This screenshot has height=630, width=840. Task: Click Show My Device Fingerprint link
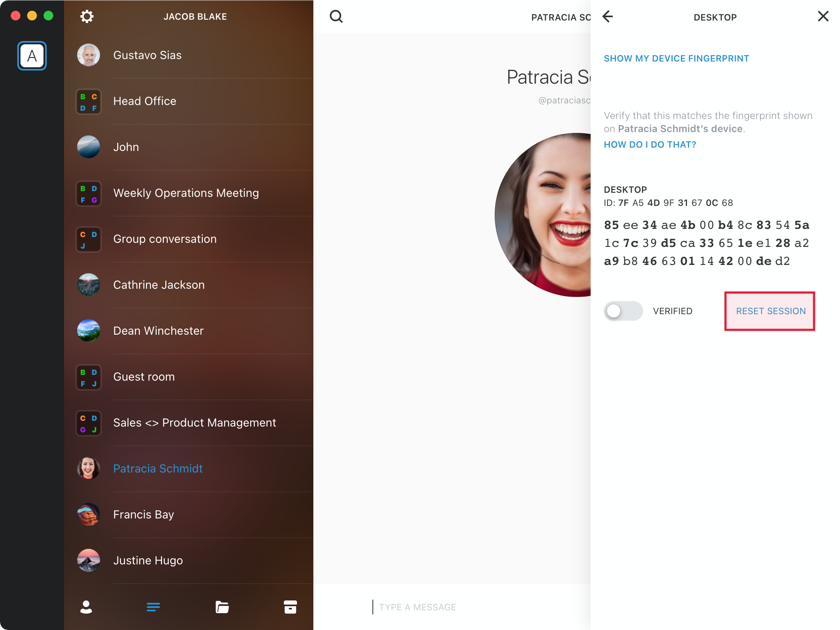click(676, 59)
